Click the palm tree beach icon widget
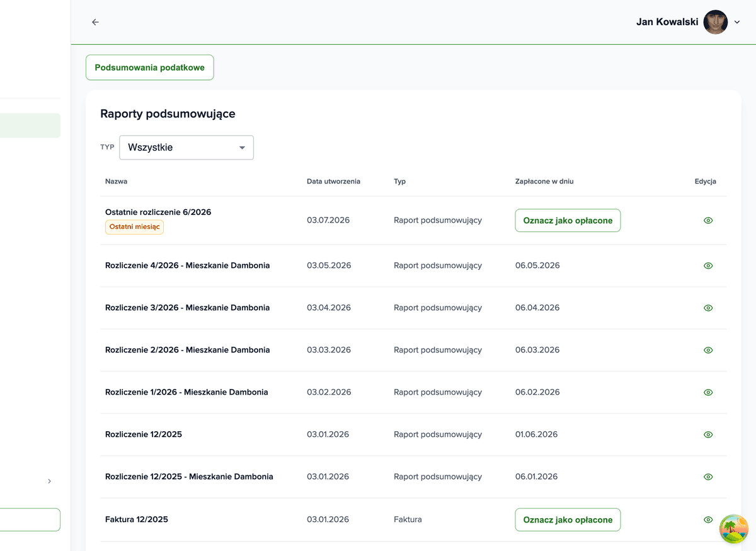Viewport: 756px width, 551px height. tap(733, 529)
